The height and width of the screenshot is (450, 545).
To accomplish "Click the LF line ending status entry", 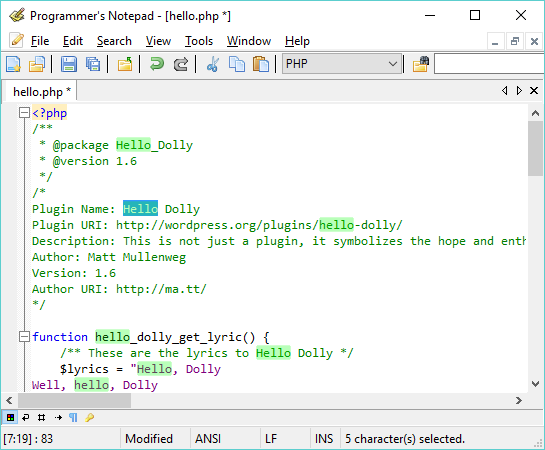I will 271,439.
